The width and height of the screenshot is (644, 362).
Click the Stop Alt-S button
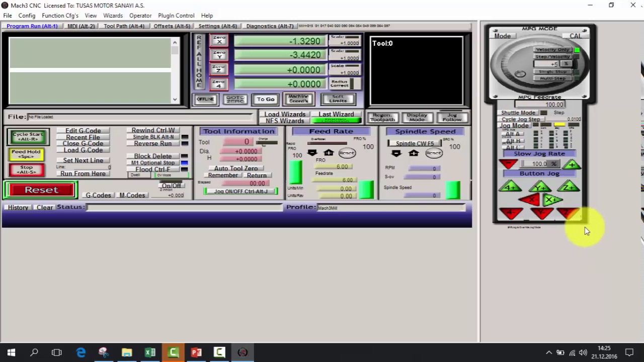pos(26,170)
